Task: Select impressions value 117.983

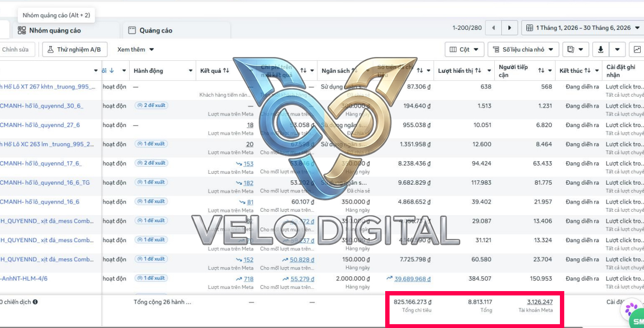Action: click(x=480, y=182)
